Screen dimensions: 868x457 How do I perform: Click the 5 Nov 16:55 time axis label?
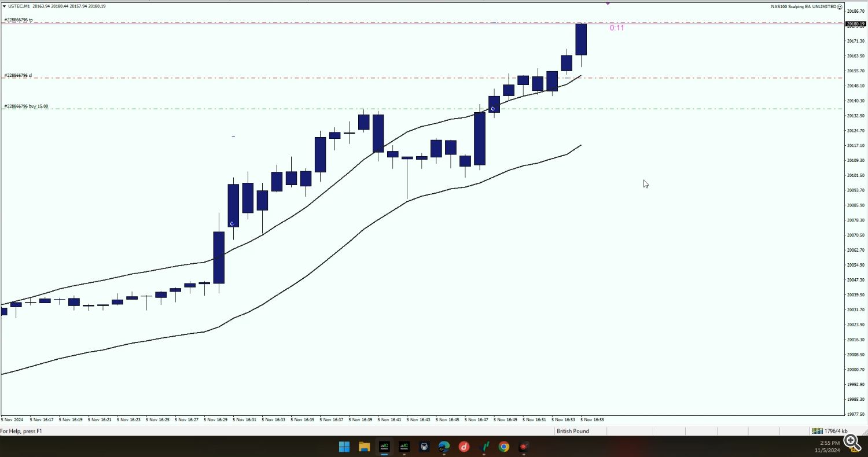pyautogui.click(x=592, y=419)
